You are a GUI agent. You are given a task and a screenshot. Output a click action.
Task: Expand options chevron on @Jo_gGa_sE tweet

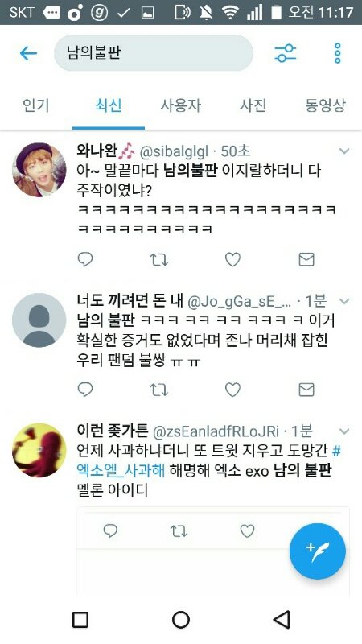(x=344, y=302)
